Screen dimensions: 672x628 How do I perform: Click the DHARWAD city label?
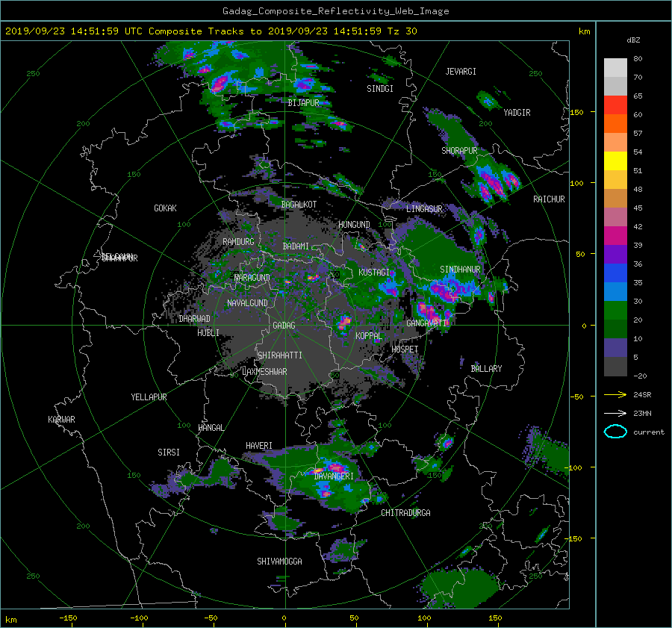pos(194,319)
